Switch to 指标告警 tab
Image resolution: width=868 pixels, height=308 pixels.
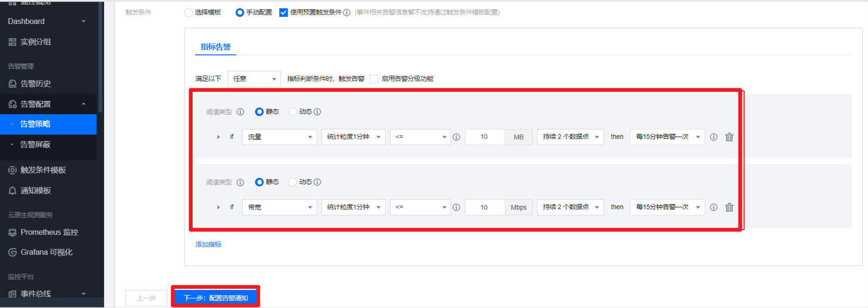(216, 47)
